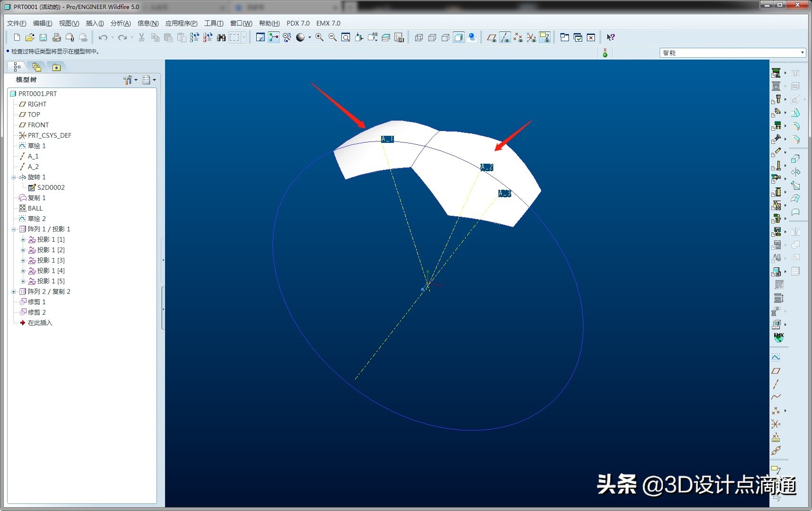Close the current window via toolbar button
812x511 pixels.
pos(591,37)
